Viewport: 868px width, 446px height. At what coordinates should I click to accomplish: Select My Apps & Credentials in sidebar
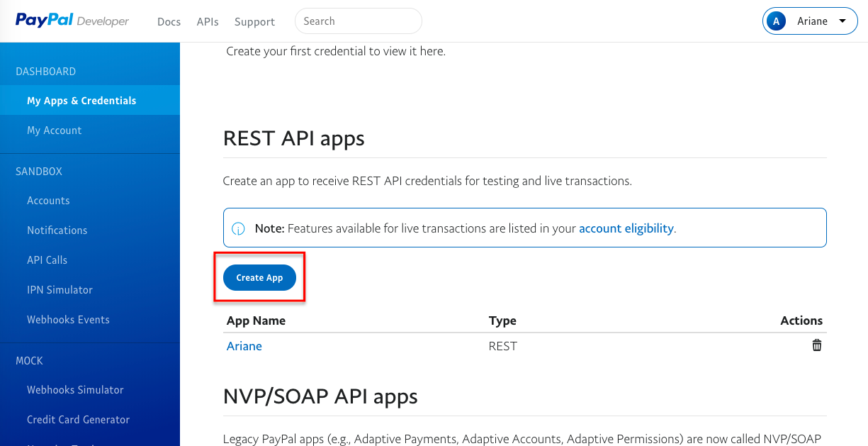pyautogui.click(x=90, y=101)
